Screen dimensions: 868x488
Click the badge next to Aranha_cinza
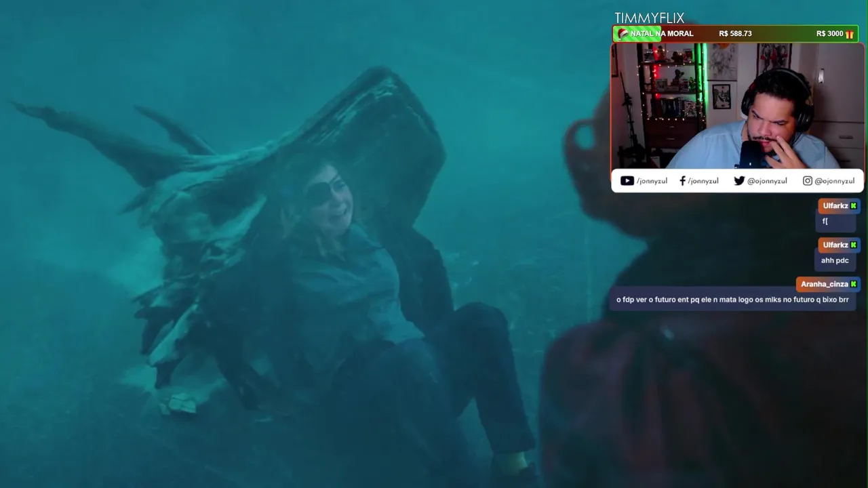pyautogui.click(x=853, y=284)
